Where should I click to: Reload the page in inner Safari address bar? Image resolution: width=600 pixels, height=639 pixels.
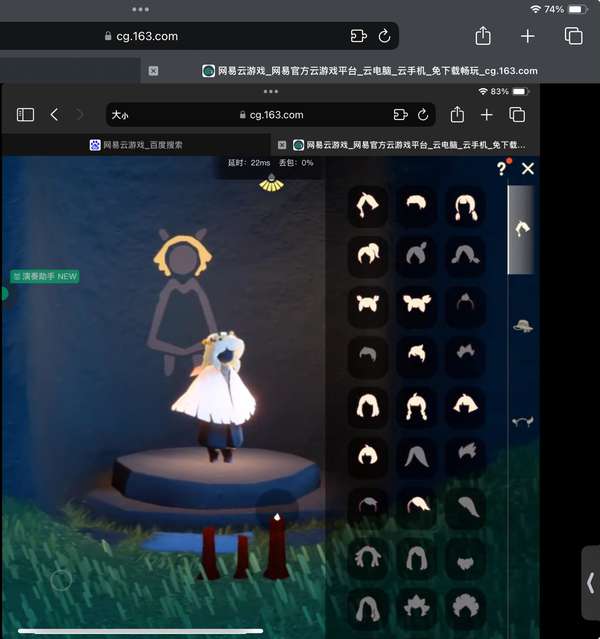pos(423,115)
